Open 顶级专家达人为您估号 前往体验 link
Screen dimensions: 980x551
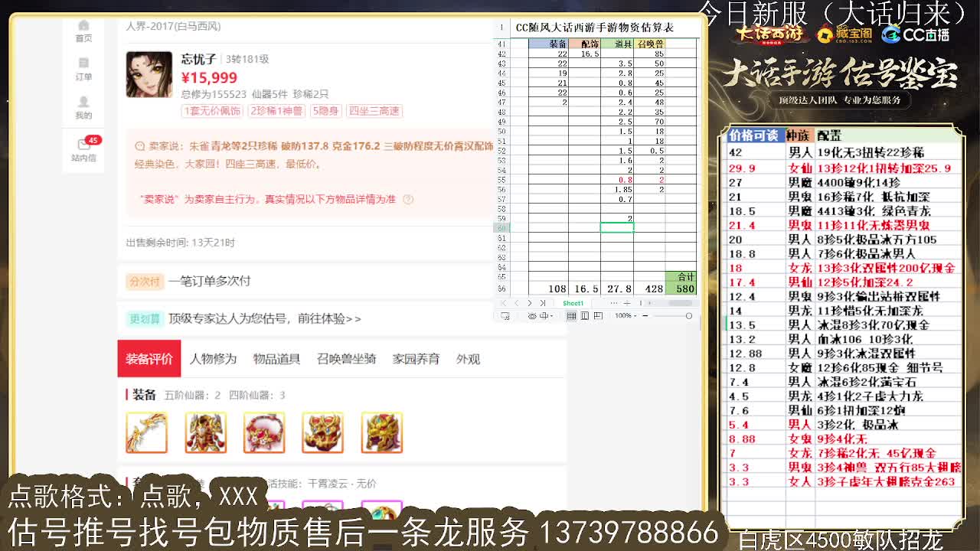point(265,318)
